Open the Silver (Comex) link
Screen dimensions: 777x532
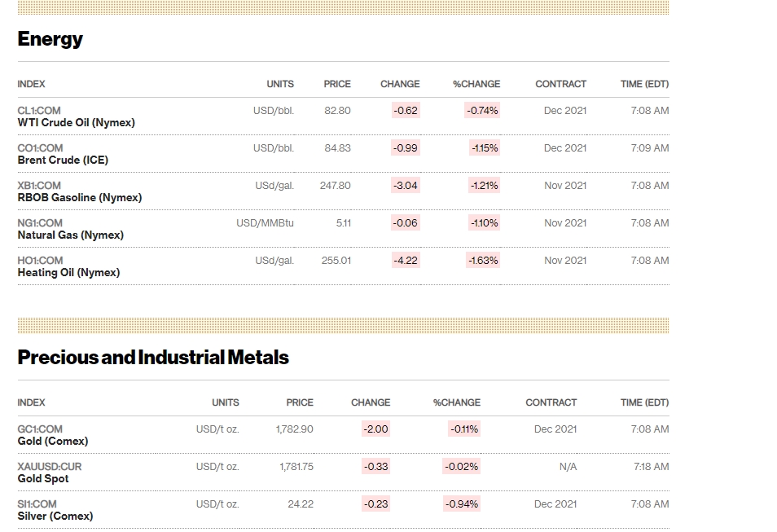[55, 516]
